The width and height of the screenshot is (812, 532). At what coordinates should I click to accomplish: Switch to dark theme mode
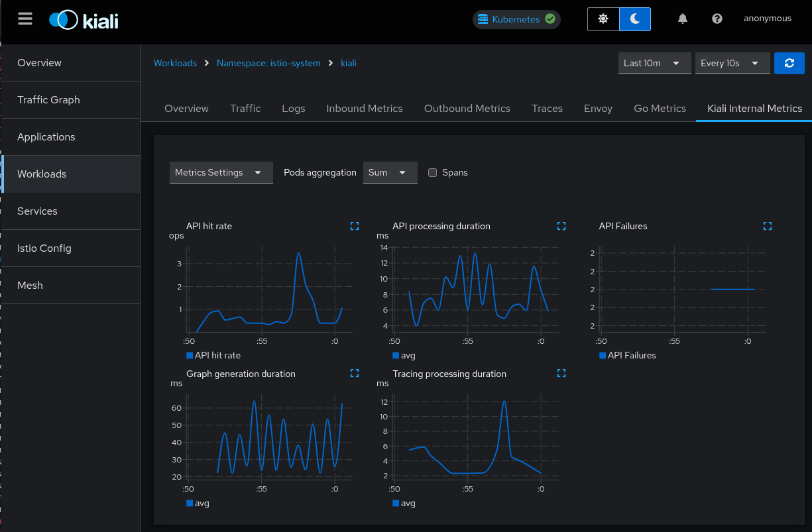[634, 19]
